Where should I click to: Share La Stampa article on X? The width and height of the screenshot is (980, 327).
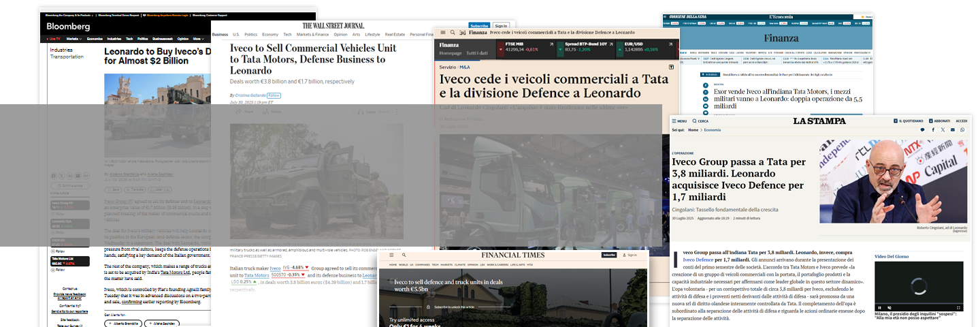tap(943, 129)
